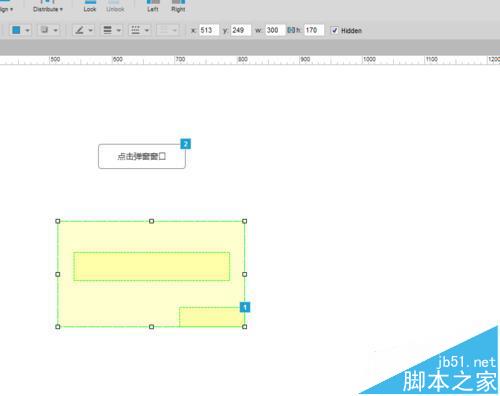Expand the line width dropdown arrow
Image resolution: width=500 pixels, height=396 pixels.
click(x=119, y=30)
